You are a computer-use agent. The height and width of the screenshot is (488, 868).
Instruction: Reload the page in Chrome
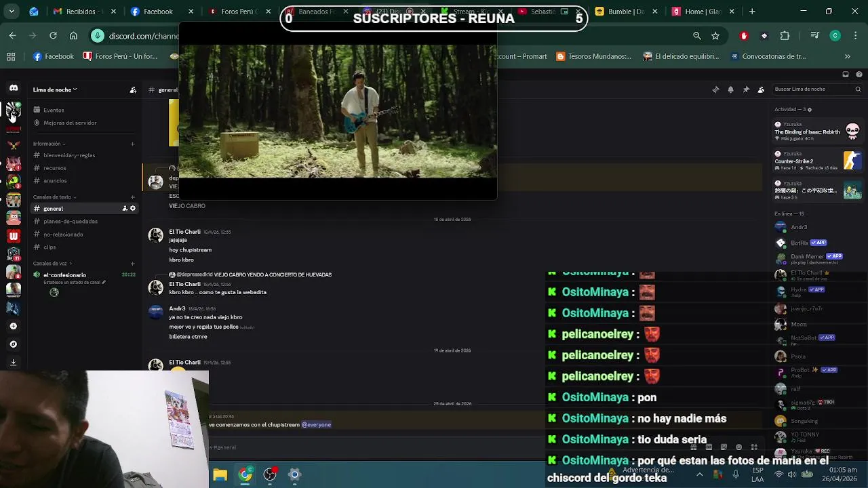tap(53, 35)
